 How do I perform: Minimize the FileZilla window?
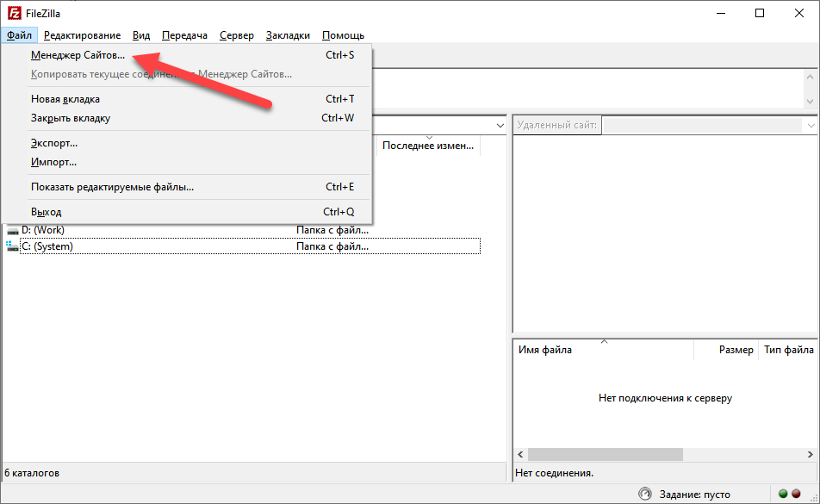click(721, 13)
